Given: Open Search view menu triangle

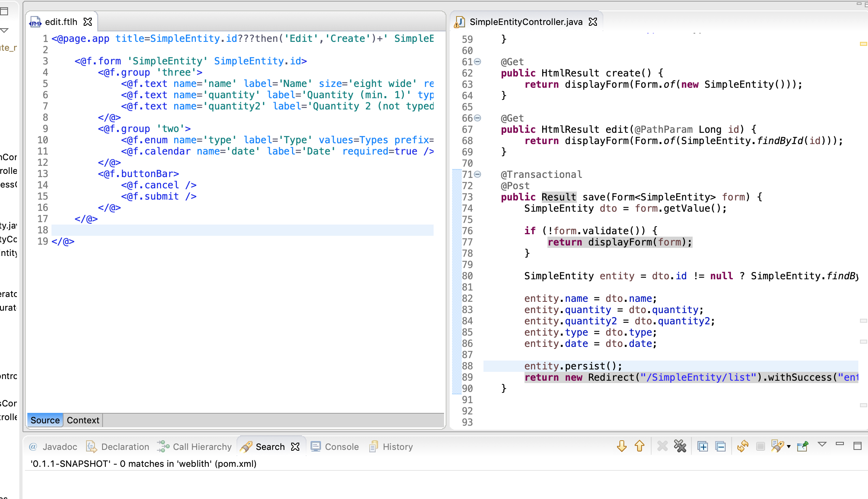Looking at the screenshot, I should click(822, 444).
